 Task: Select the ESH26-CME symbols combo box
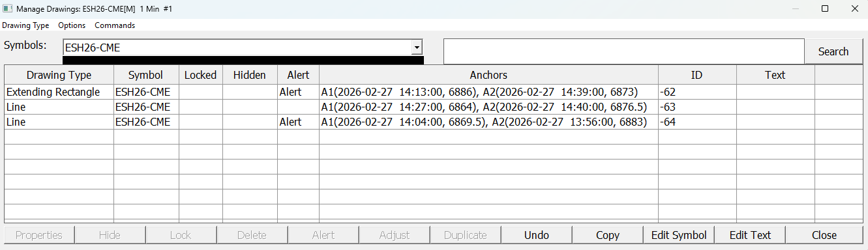click(243, 48)
